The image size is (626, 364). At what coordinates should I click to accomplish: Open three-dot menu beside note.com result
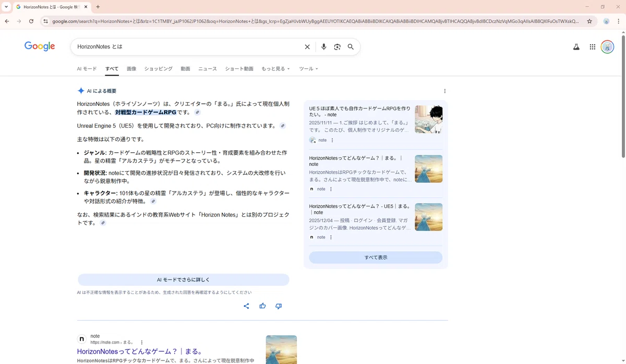pyautogui.click(x=141, y=343)
